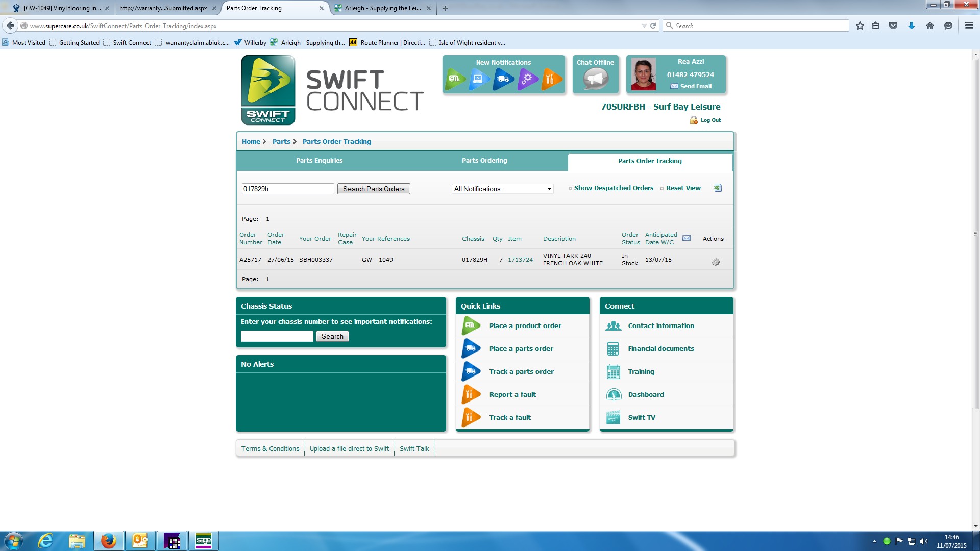Open the Firefox hamburger menu
The width and height of the screenshot is (980, 551).
(969, 26)
